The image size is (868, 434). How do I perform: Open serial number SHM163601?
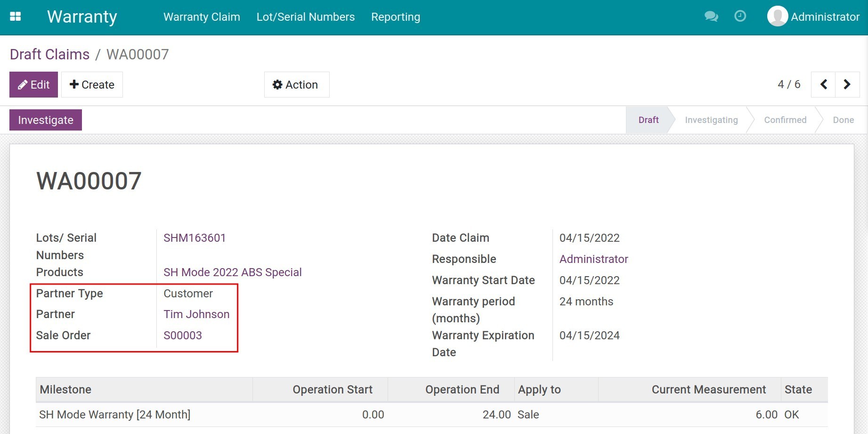[195, 237]
